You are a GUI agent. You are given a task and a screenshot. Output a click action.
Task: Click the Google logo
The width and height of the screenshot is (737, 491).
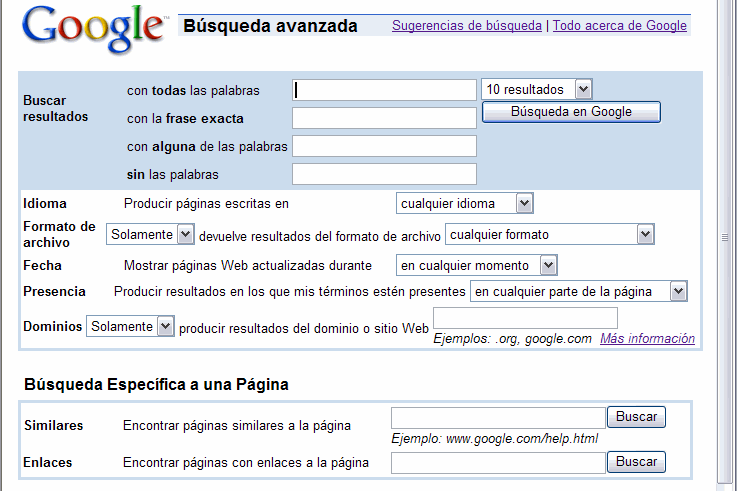[95, 29]
